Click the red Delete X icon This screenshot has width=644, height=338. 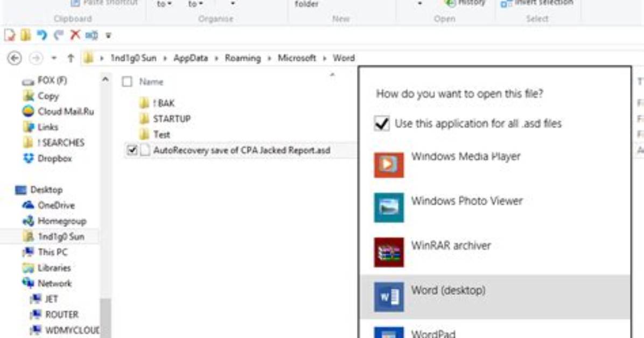(x=75, y=36)
